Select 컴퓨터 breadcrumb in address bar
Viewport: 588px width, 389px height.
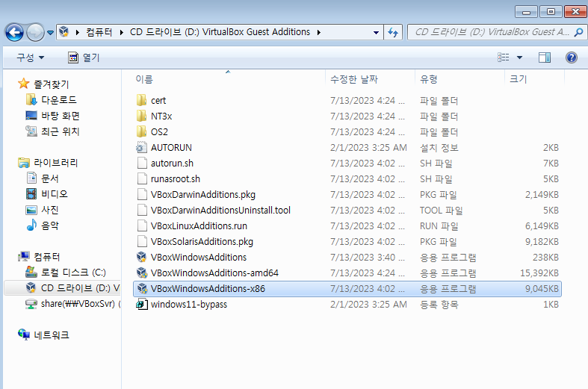click(99, 32)
